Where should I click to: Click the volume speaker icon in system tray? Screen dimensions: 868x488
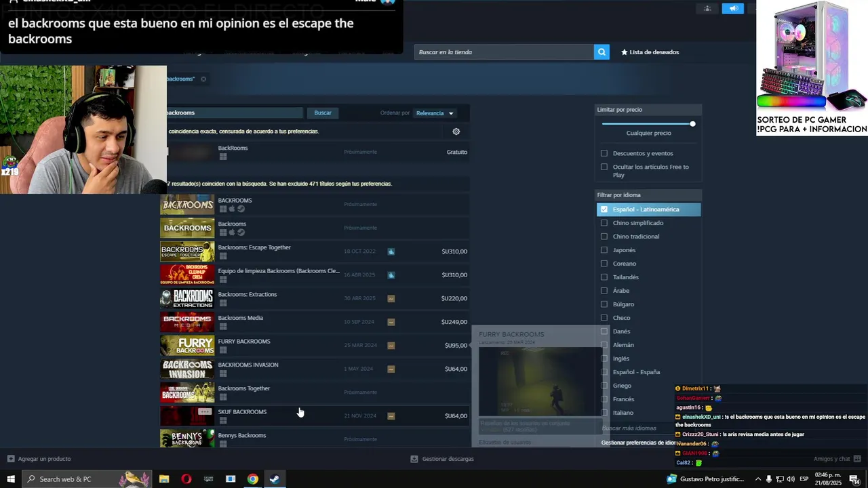(x=791, y=479)
